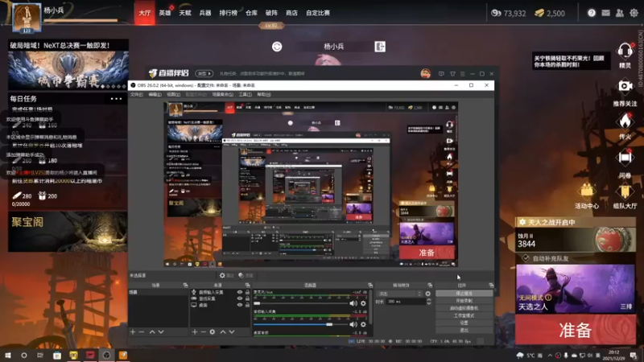The height and width of the screenshot is (362, 644).
Task: Undock the Sources panel with its popout icon
Action: pyautogui.click(x=248, y=285)
